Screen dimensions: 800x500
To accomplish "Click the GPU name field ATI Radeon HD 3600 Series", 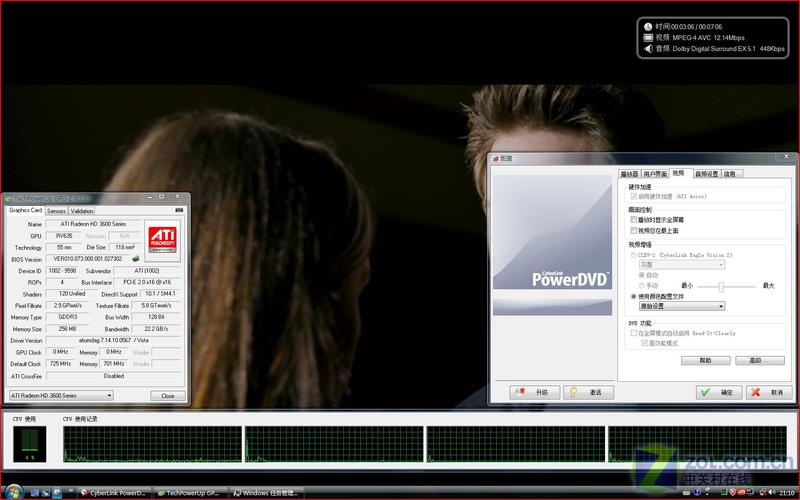I will 93,224.
